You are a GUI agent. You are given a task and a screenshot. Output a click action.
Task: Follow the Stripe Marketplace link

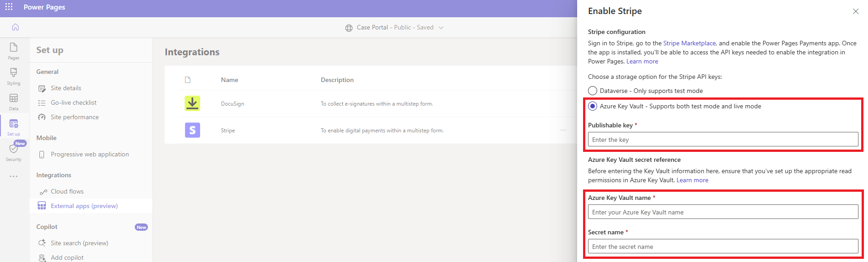coord(689,43)
